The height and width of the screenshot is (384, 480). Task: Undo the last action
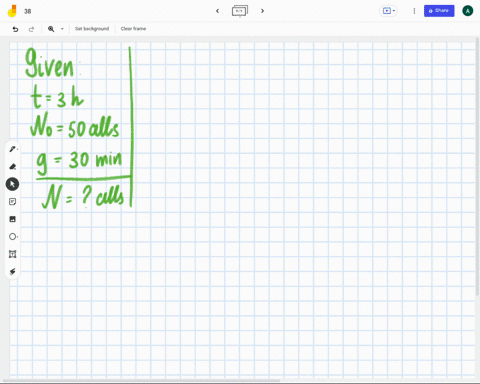click(x=15, y=29)
